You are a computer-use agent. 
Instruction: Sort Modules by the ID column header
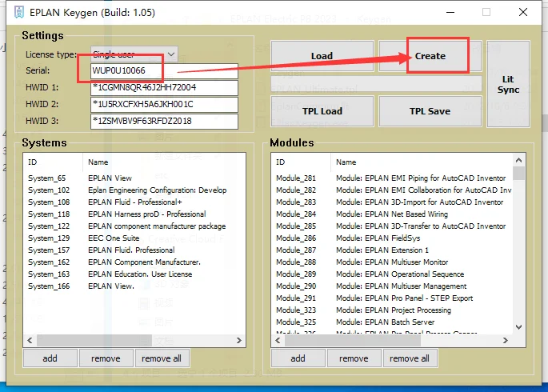click(x=281, y=162)
